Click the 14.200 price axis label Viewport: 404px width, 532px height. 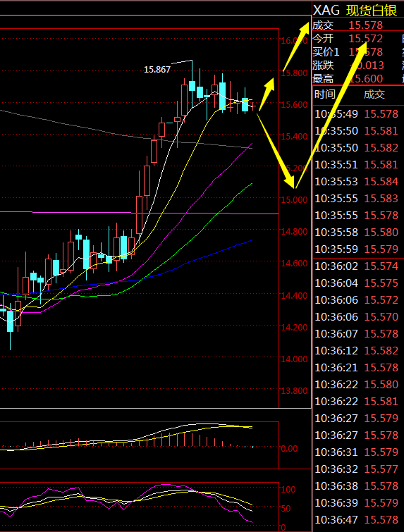point(294,328)
